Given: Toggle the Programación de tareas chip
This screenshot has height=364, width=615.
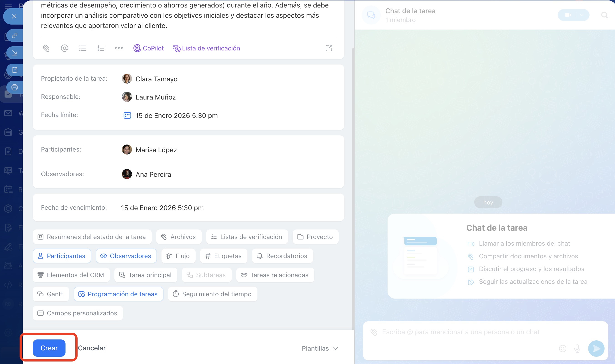Looking at the screenshot, I should click(118, 294).
